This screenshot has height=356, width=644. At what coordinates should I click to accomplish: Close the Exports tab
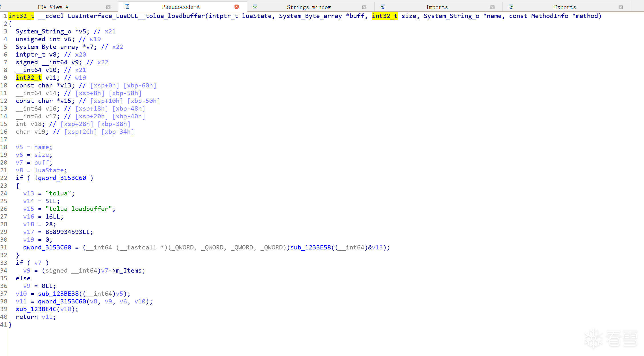pyautogui.click(x=621, y=7)
